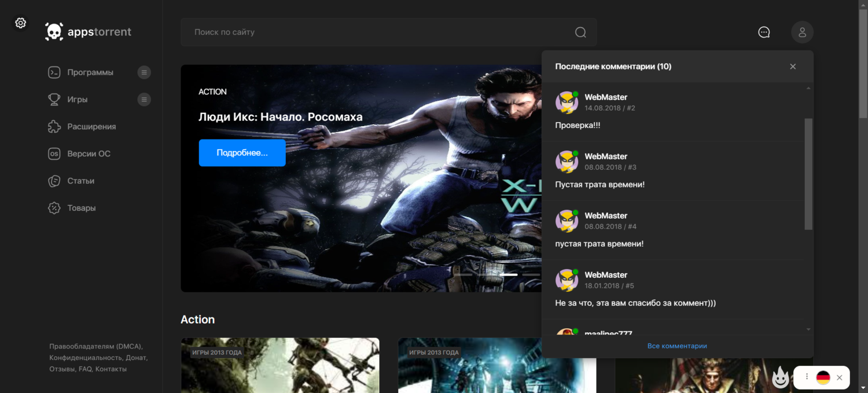Open the first Action game thumbnail

coord(280,366)
